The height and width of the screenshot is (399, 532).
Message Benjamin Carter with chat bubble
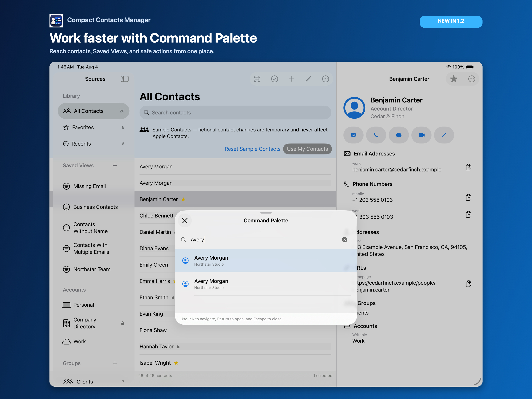tap(399, 135)
